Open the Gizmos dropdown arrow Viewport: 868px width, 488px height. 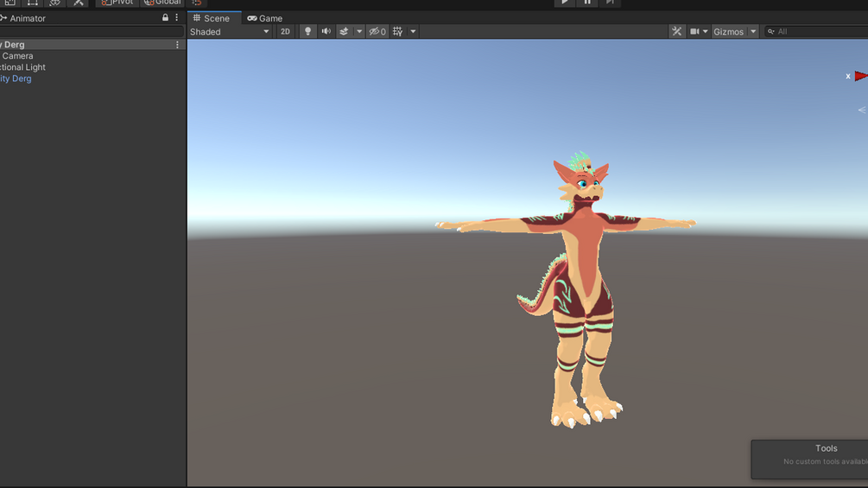click(753, 32)
